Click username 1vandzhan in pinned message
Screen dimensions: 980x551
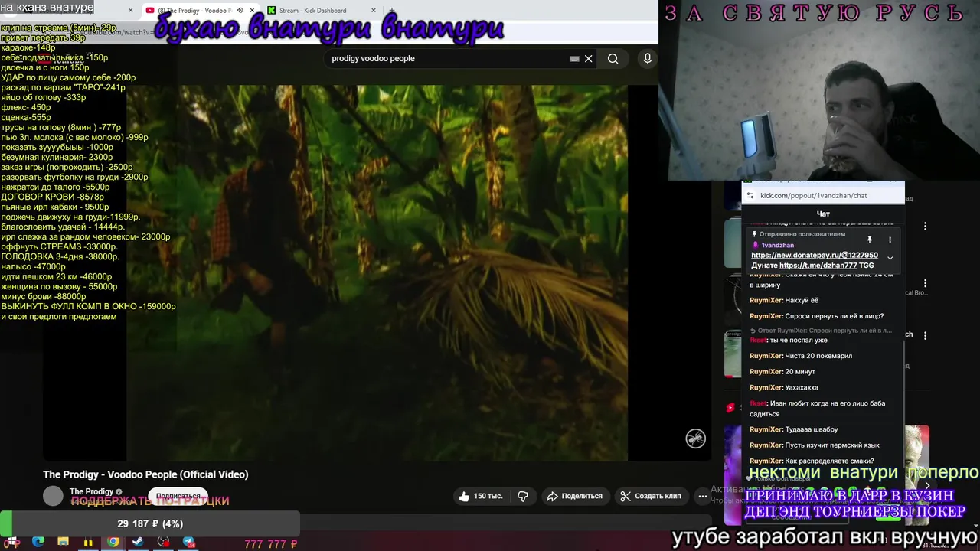pos(778,245)
